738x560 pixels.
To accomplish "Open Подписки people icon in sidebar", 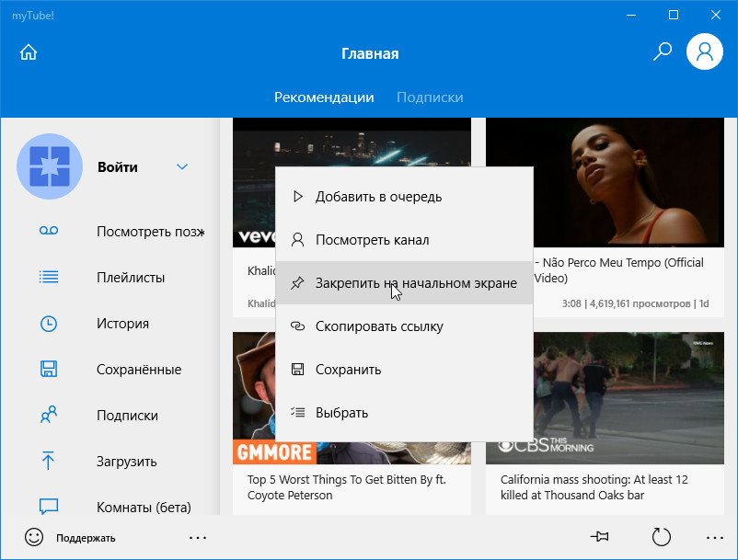I will click(49, 415).
